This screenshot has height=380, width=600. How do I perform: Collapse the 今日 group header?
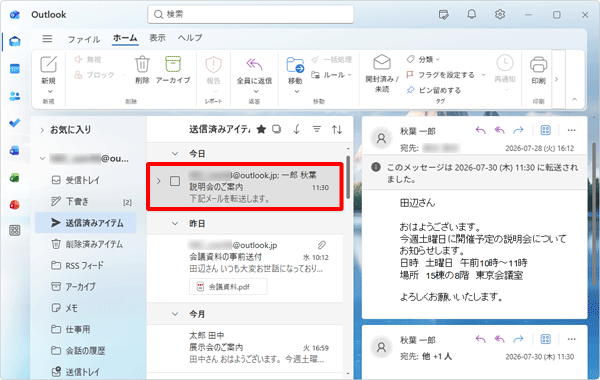click(x=175, y=153)
